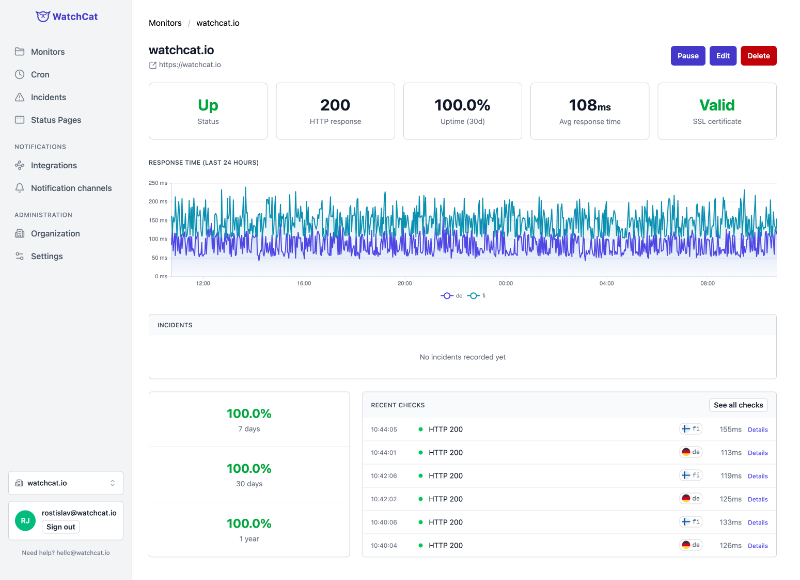The height and width of the screenshot is (580, 800).
Task: Open Organization administration page
Action: [55, 234]
